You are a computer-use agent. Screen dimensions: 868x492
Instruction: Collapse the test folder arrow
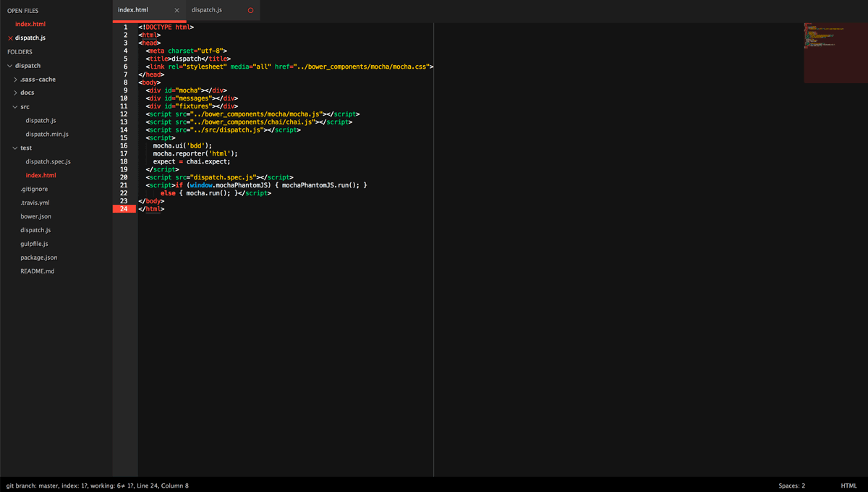[15, 148]
